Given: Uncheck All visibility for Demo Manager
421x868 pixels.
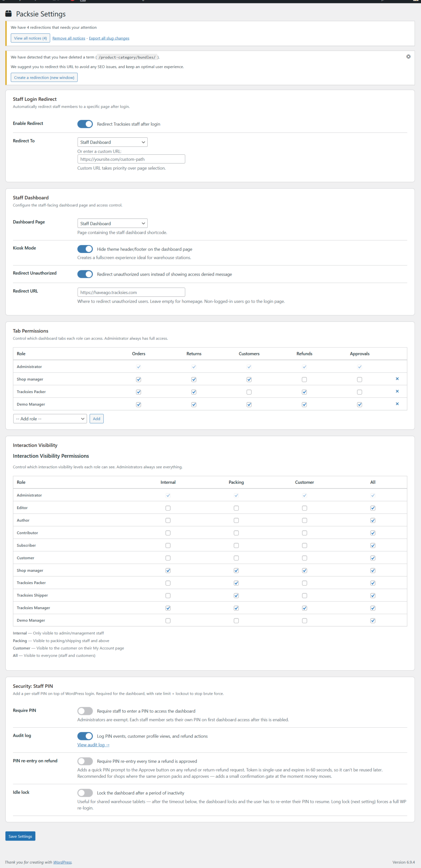Looking at the screenshot, I should click(373, 620).
